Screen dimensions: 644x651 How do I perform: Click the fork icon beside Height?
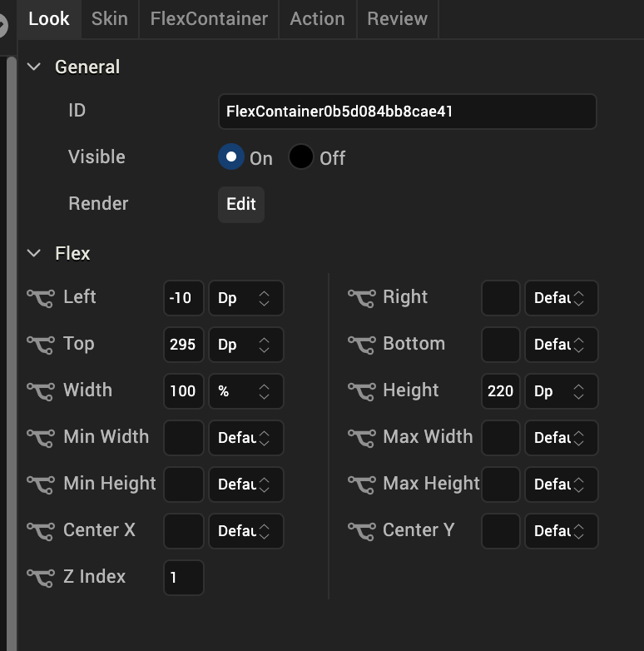(x=361, y=390)
